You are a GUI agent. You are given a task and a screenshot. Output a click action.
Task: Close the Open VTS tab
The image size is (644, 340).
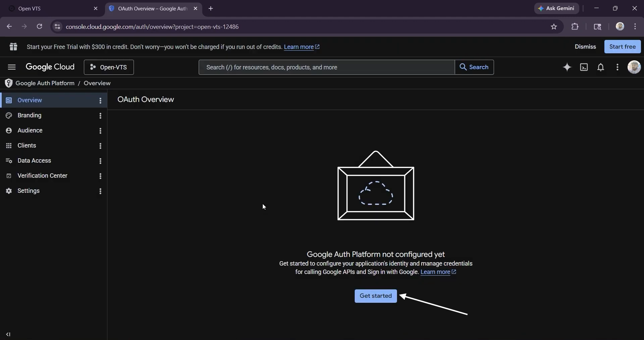click(x=96, y=9)
